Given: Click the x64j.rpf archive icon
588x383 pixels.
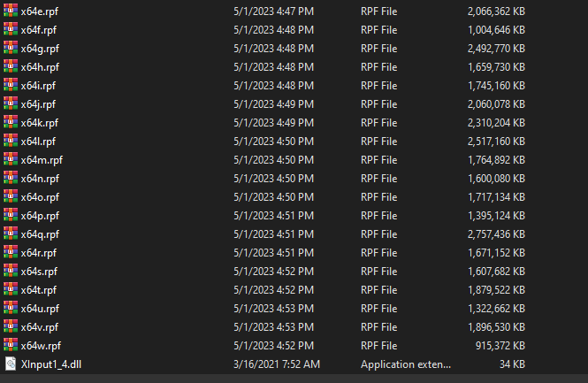Looking at the screenshot, I should tap(10, 104).
